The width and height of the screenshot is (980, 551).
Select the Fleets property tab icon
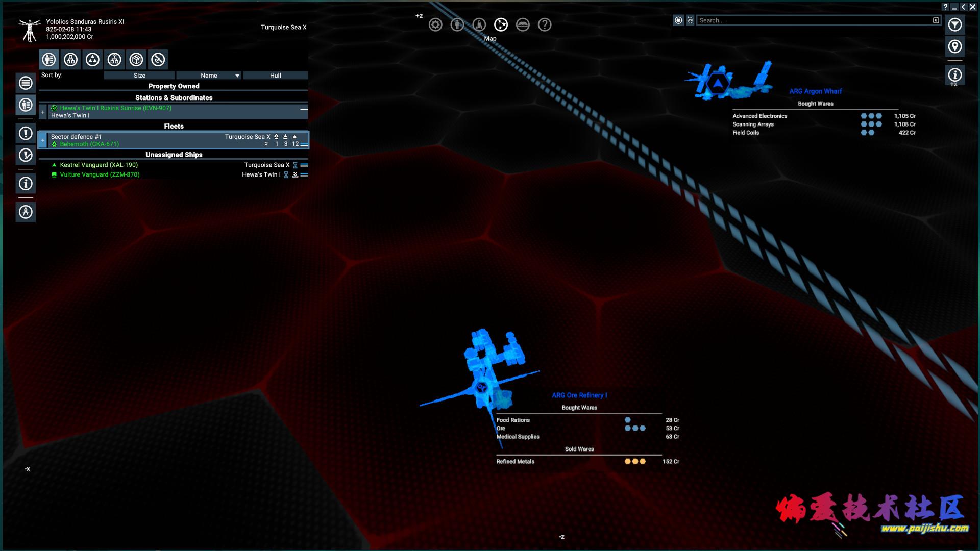tap(92, 60)
